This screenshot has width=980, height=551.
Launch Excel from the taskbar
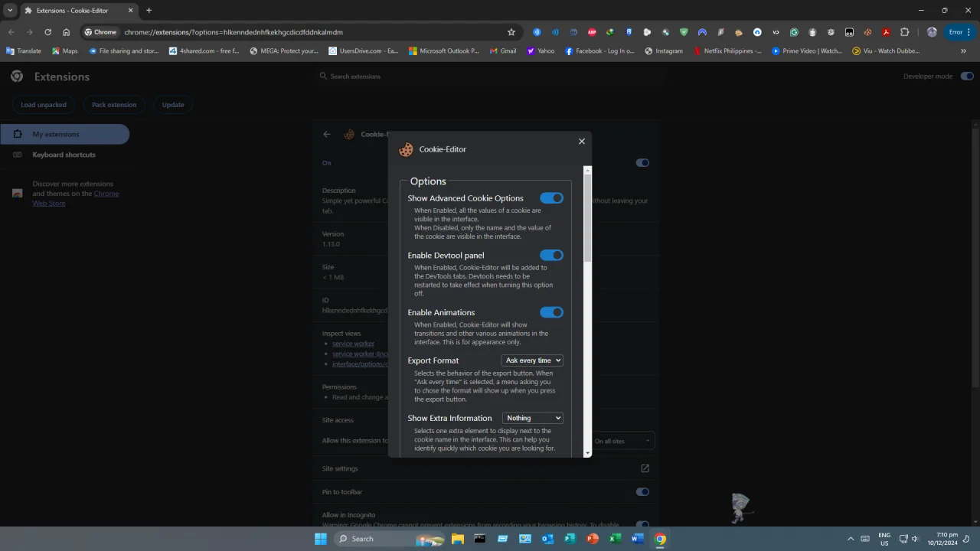coord(615,539)
